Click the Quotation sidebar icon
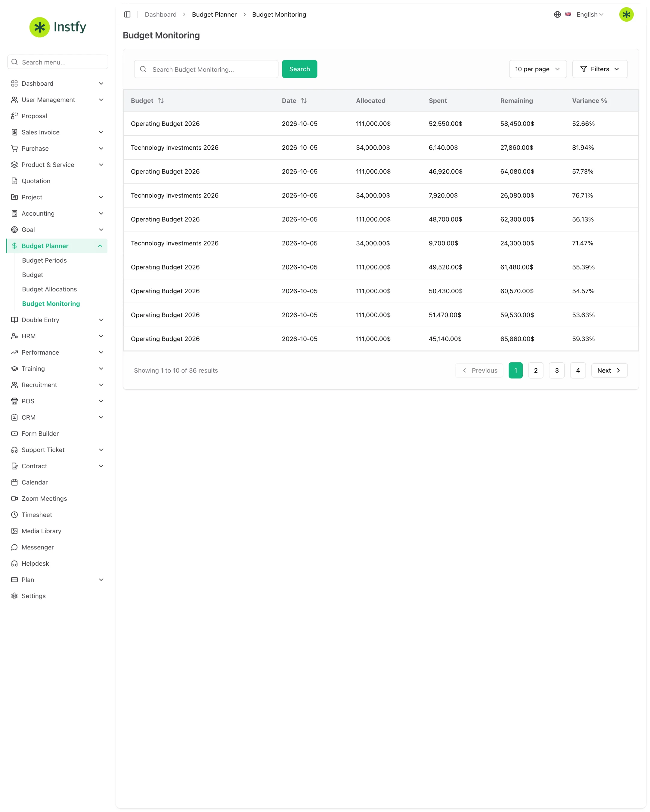Viewport: 650px width, 812px height. [x=14, y=181]
